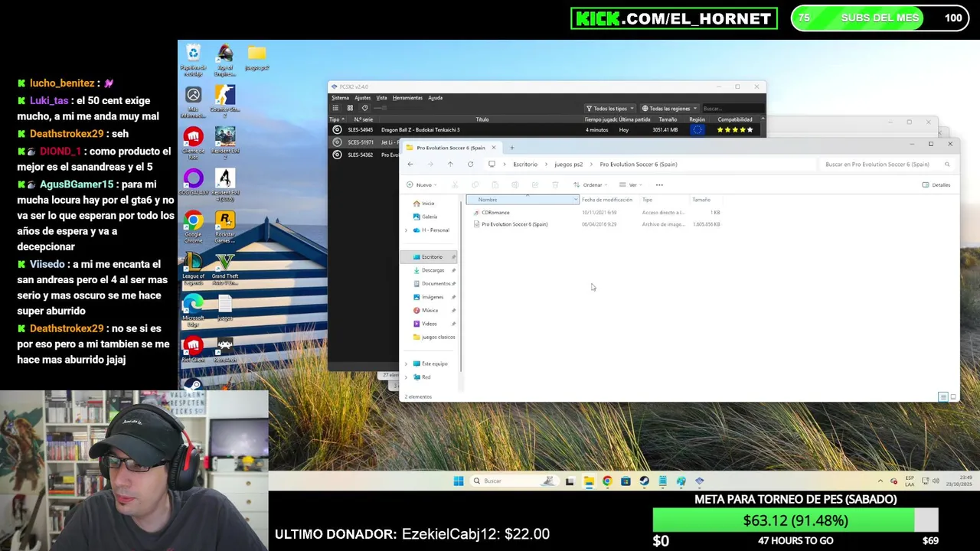
Task: Open League of Legends desktop icon
Action: point(193,269)
